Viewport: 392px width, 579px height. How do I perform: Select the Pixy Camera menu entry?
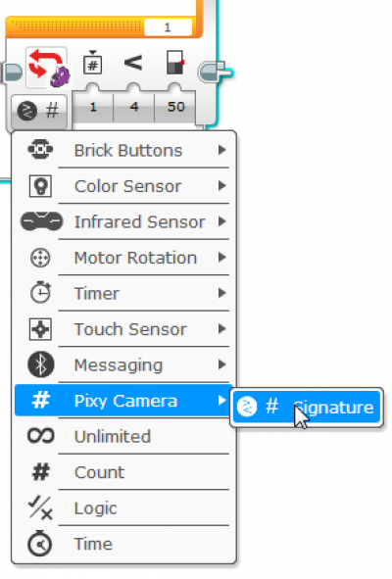122,401
